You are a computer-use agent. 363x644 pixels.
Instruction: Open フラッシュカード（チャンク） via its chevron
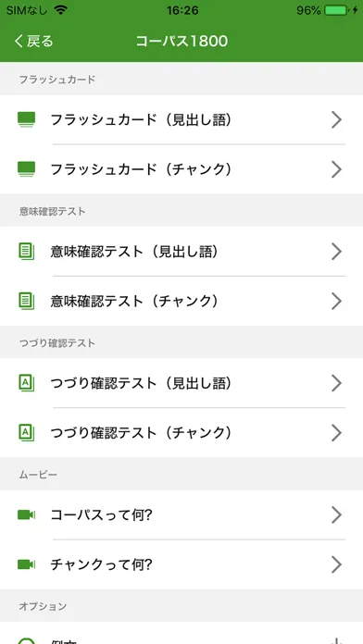point(337,169)
